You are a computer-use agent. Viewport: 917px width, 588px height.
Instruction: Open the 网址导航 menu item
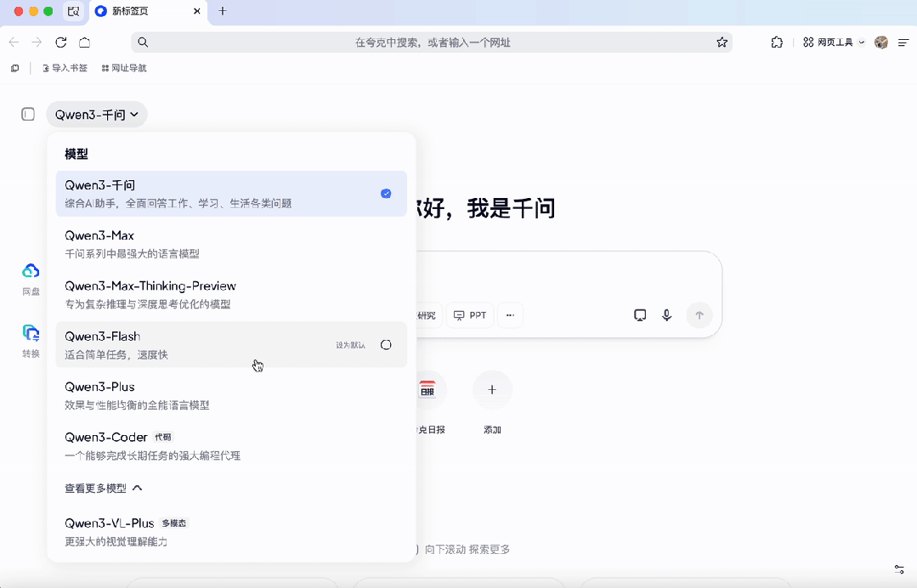pyautogui.click(x=123, y=67)
